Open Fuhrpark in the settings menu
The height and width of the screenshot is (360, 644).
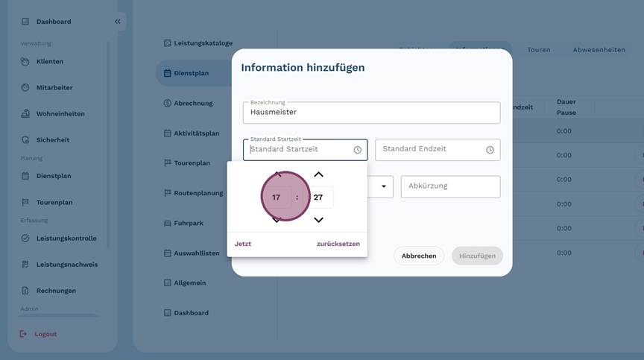[x=189, y=223]
